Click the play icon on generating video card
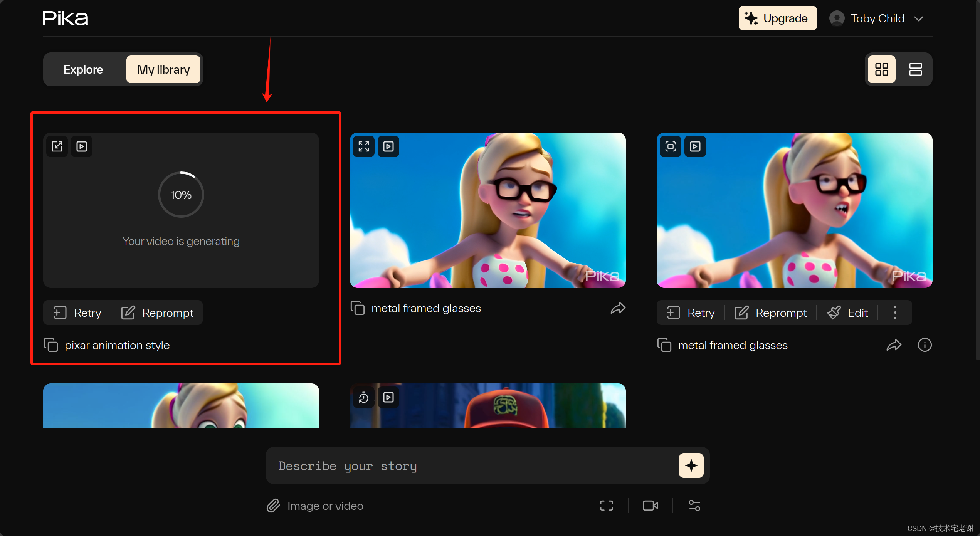 [82, 146]
